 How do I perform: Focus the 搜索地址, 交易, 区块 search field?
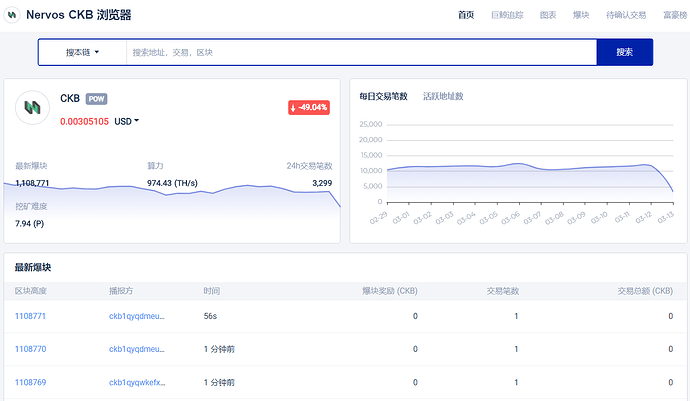(361, 52)
